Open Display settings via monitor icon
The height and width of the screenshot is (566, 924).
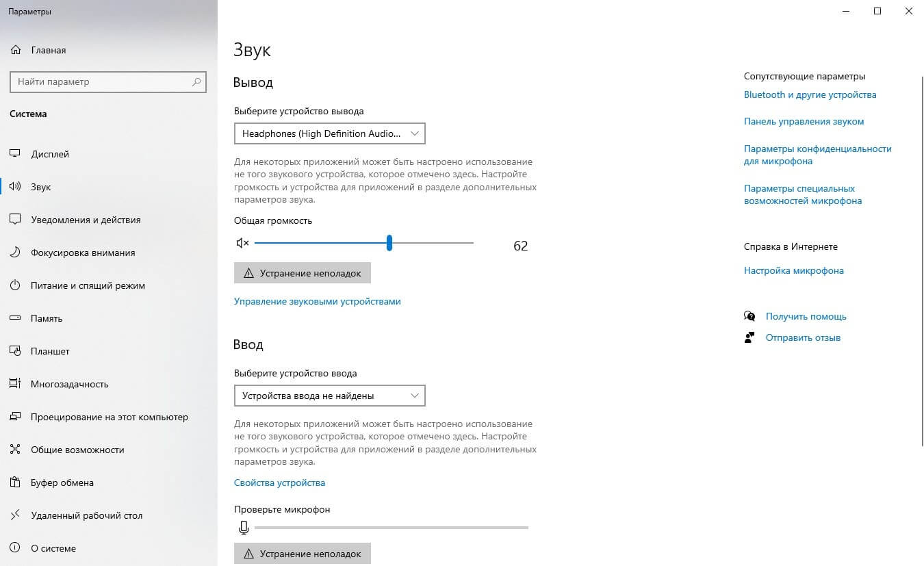coord(16,154)
